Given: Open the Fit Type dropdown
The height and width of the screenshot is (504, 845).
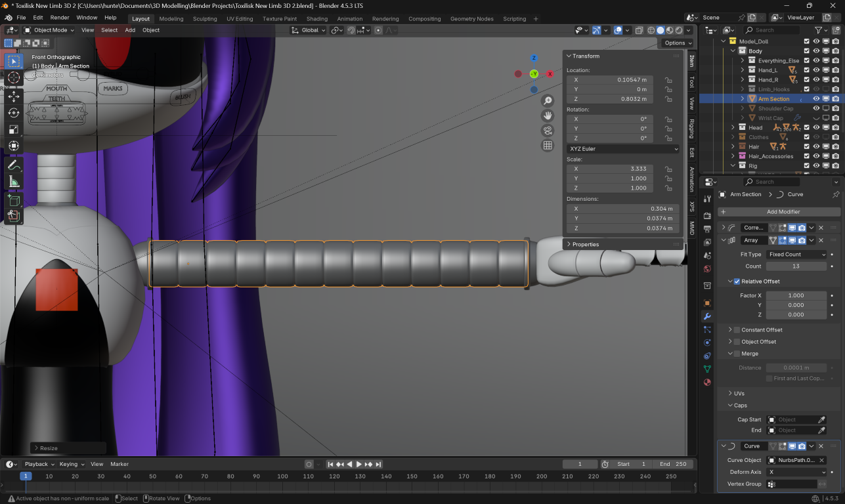Looking at the screenshot, I should tap(796, 255).
